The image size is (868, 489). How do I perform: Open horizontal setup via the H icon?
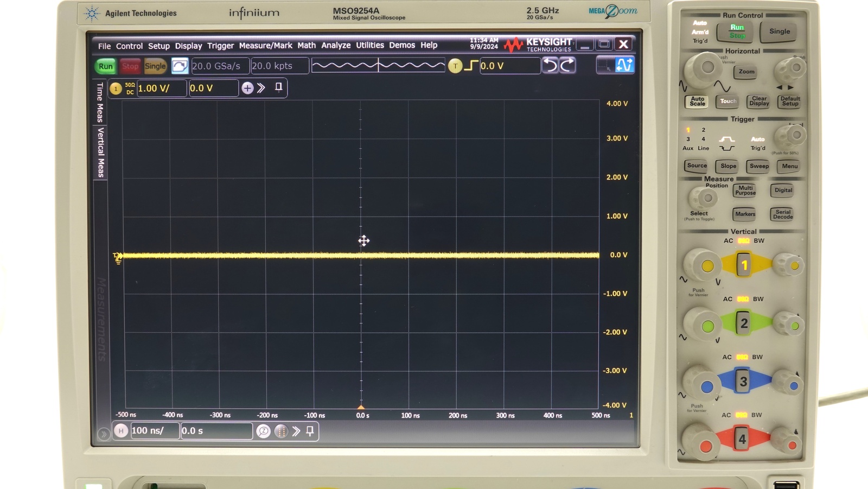[121, 431]
